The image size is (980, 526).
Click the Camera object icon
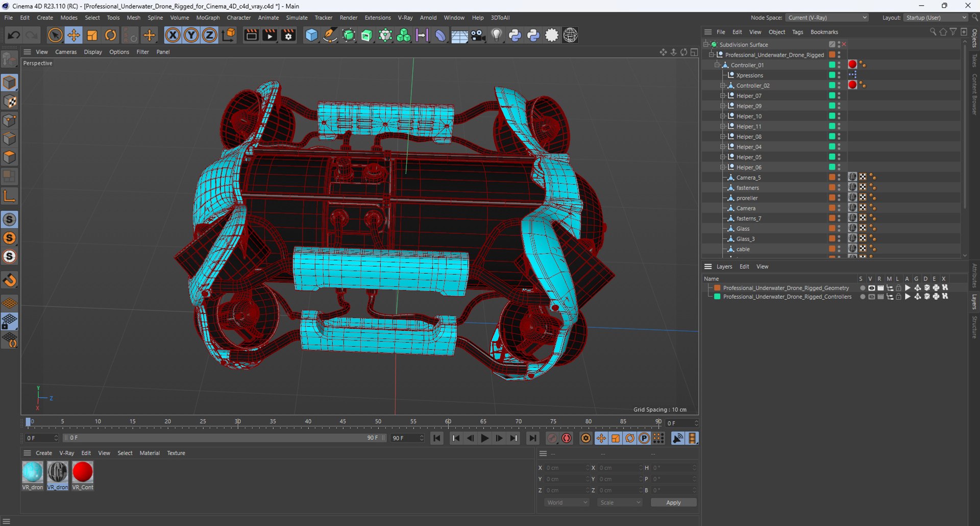click(478, 35)
